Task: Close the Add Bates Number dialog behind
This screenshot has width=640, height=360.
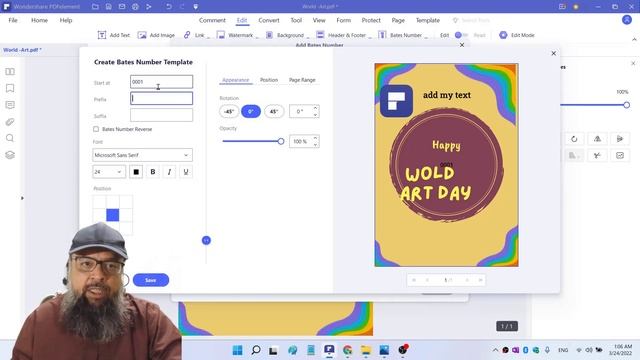Action: point(462,45)
